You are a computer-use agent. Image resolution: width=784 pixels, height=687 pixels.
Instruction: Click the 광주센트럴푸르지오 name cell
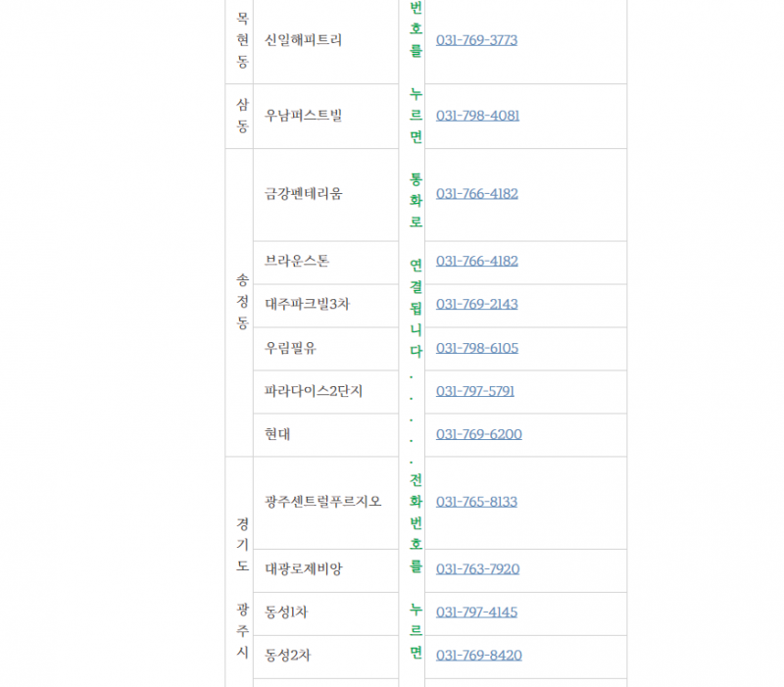(326, 503)
